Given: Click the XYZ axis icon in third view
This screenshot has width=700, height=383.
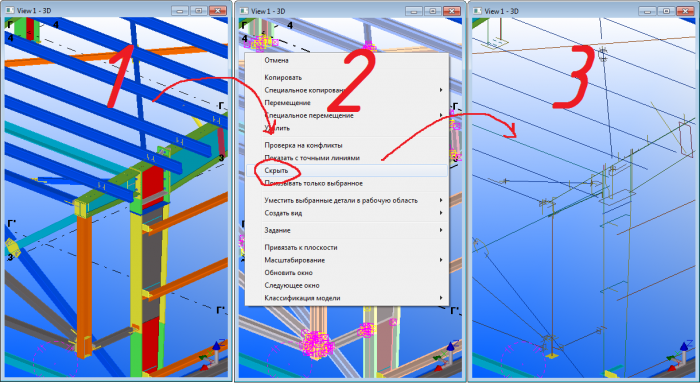Looking at the screenshot, I should click(x=679, y=356).
